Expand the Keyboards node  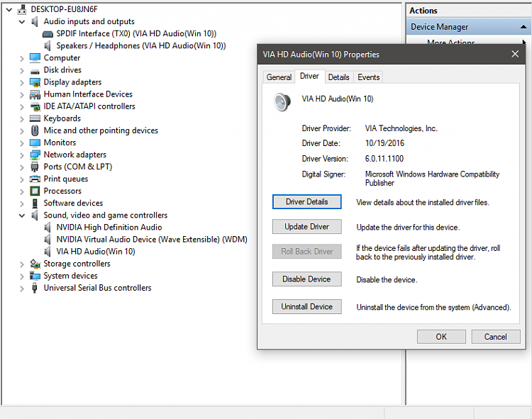pos(22,119)
